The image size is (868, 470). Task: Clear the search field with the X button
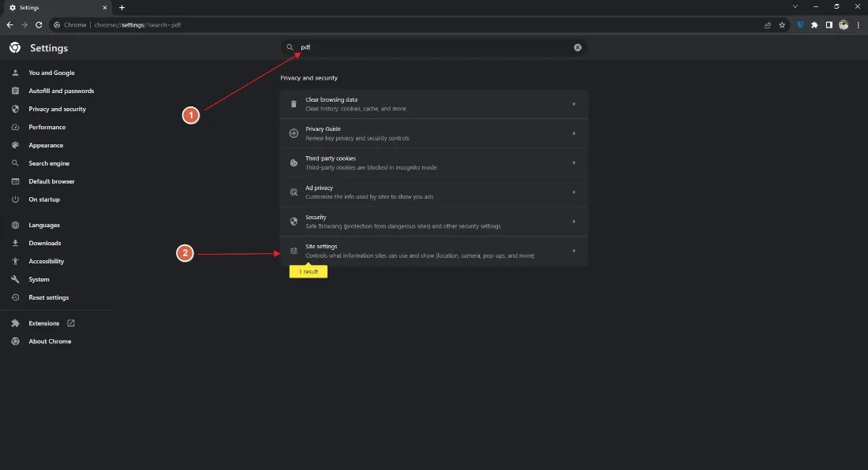(578, 47)
